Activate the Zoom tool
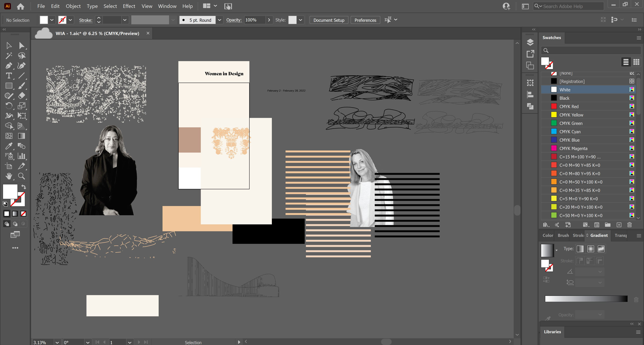This screenshot has width=644, height=345. pos(21,176)
